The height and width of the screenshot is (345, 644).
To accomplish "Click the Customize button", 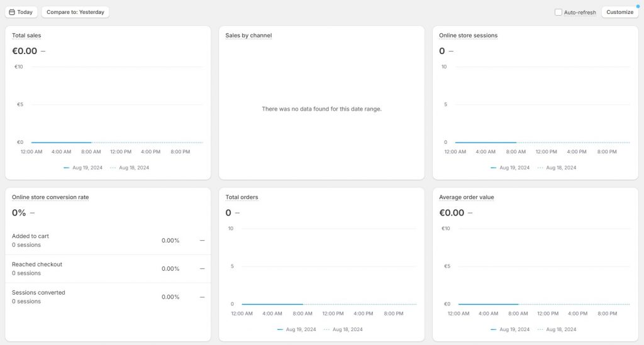I will (619, 12).
